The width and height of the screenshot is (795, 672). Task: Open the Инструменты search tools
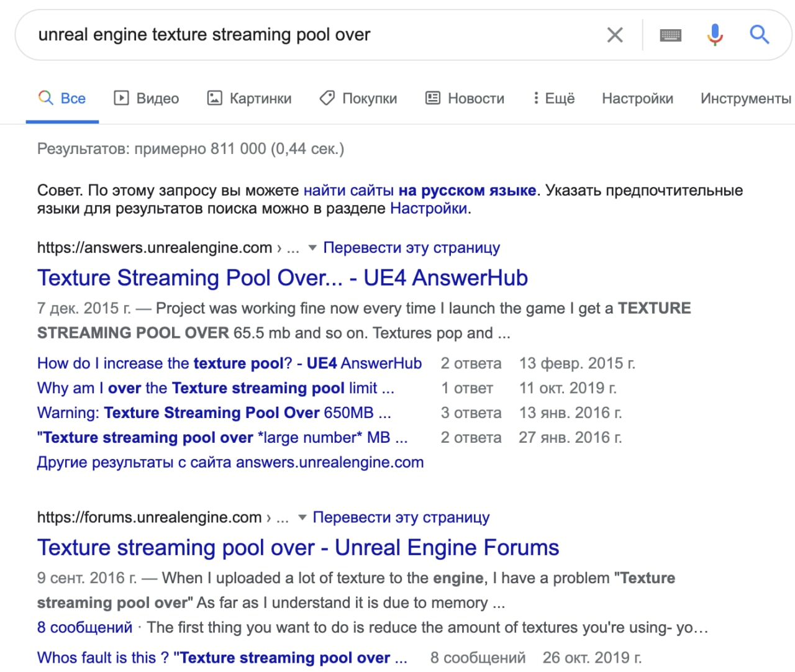click(x=746, y=98)
